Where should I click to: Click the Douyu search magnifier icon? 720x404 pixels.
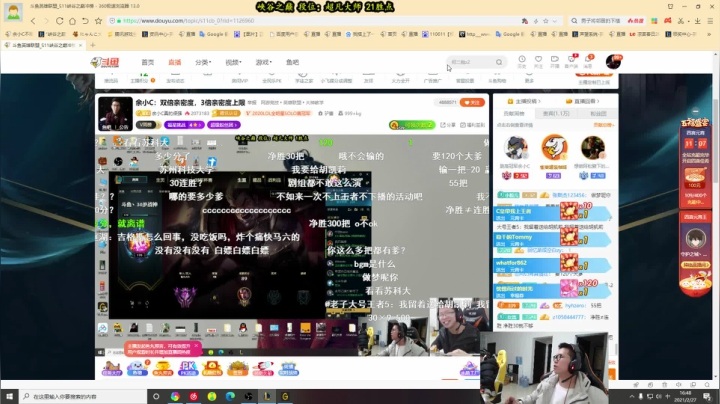click(499, 62)
